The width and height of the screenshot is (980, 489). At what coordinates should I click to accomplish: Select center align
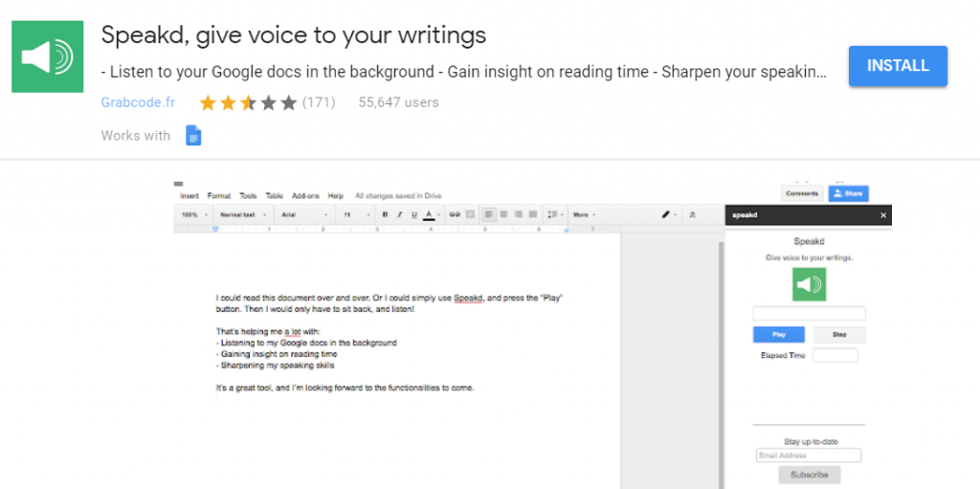click(503, 214)
